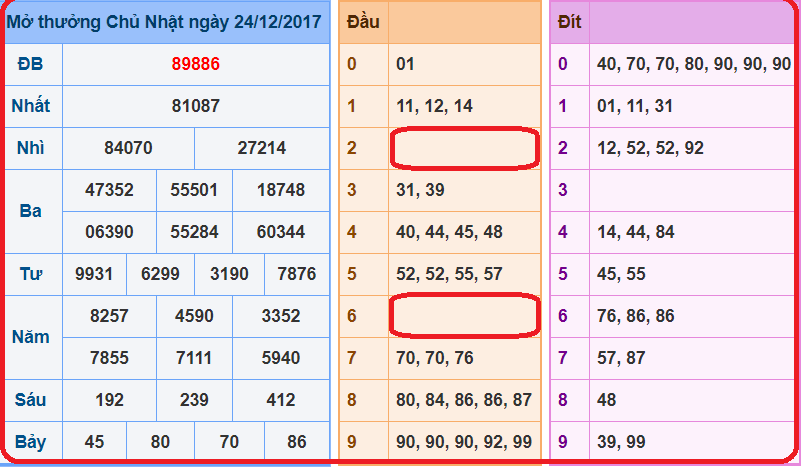Click sixth prize number 239
This screenshot has width=802, height=467.
(195, 400)
